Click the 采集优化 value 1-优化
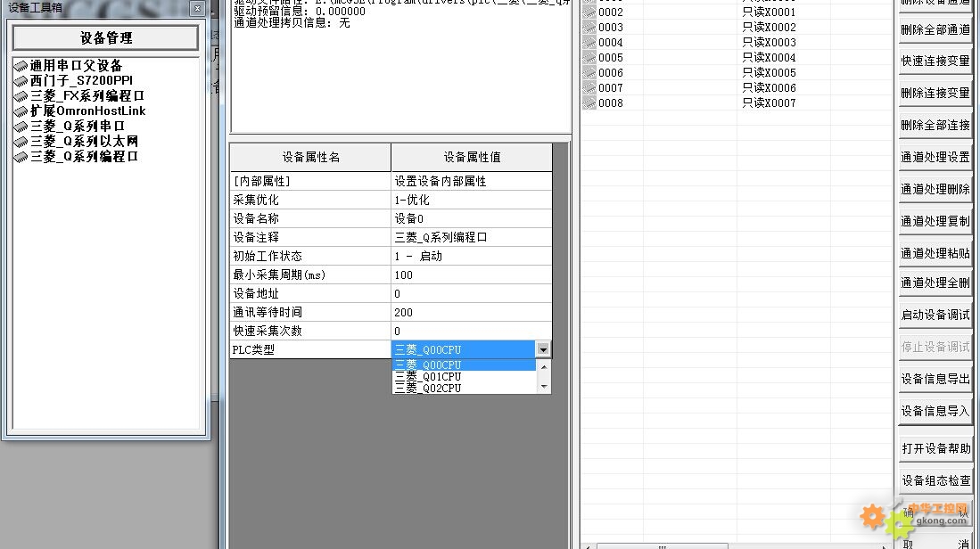The image size is (980, 549). pos(472,200)
